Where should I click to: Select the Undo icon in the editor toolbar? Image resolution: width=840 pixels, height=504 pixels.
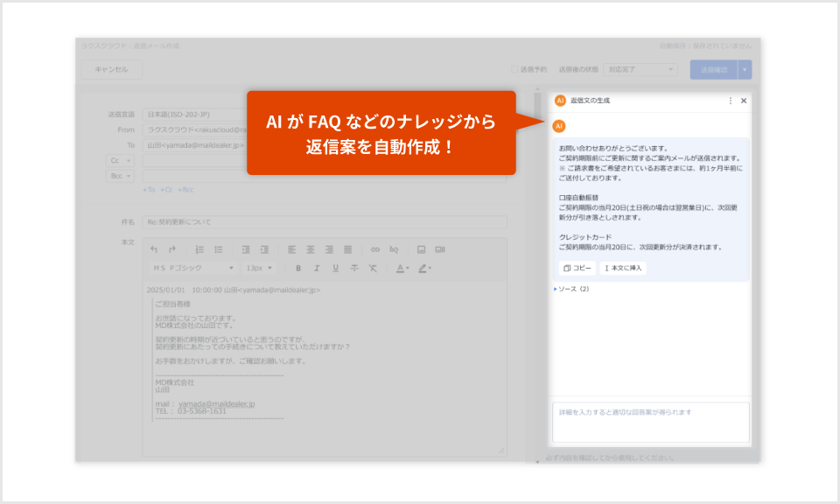click(154, 249)
